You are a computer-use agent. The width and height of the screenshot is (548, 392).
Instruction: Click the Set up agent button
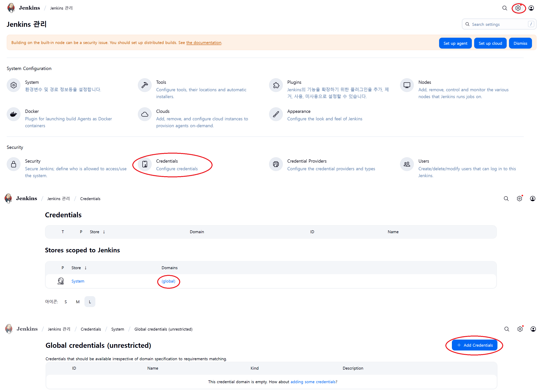[x=455, y=43]
